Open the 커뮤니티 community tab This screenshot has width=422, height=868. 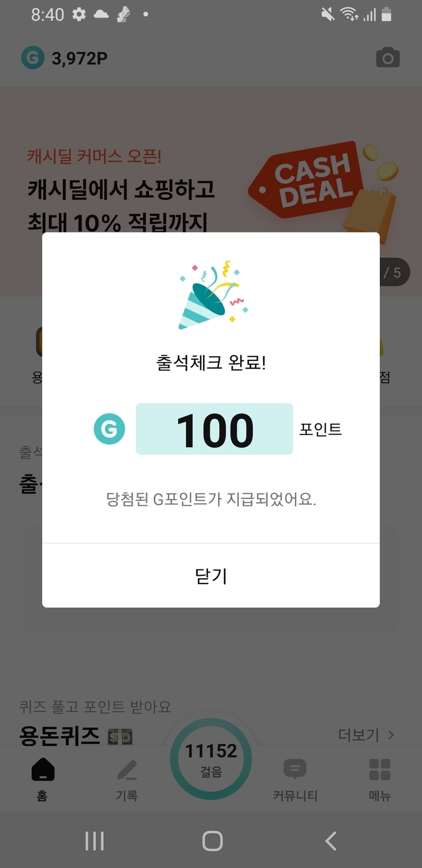[x=295, y=778]
